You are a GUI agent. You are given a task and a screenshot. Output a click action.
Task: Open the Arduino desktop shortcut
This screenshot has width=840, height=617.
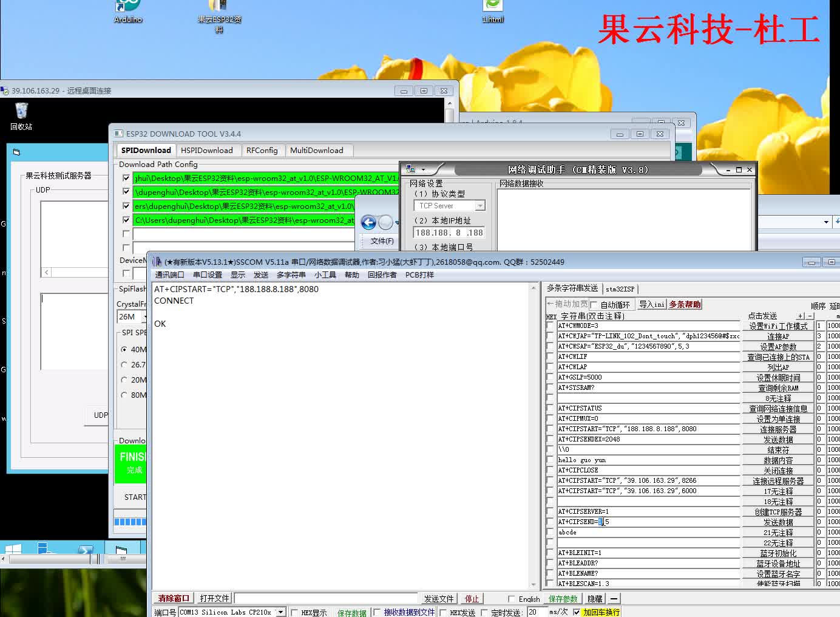128,12
